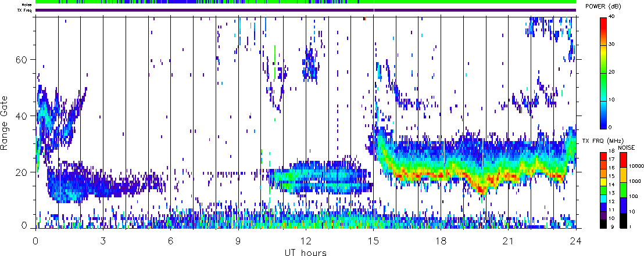The height and width of the screenshot is (256, 644).
Task: Click the 6 tick label on UT hours axis
Action: (170, 240)
